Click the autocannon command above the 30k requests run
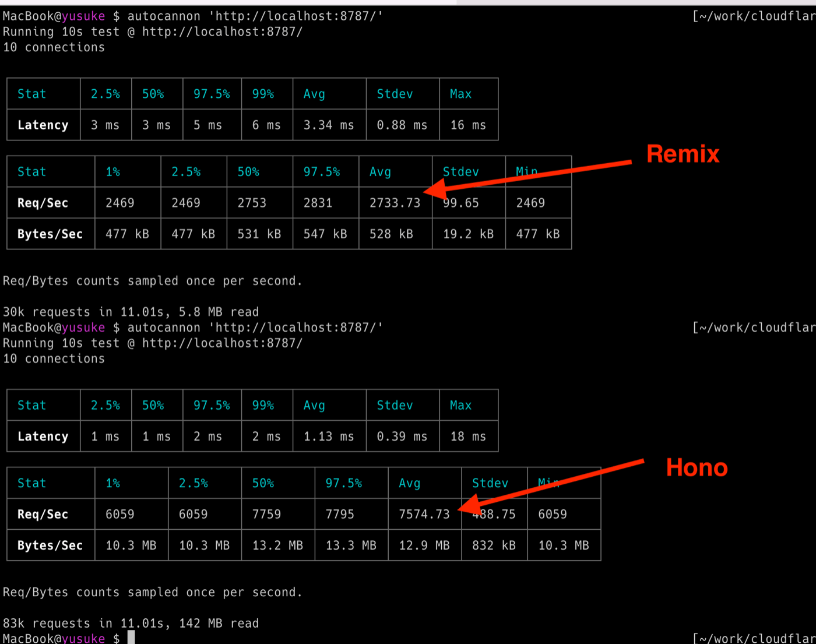 point(255,16)
